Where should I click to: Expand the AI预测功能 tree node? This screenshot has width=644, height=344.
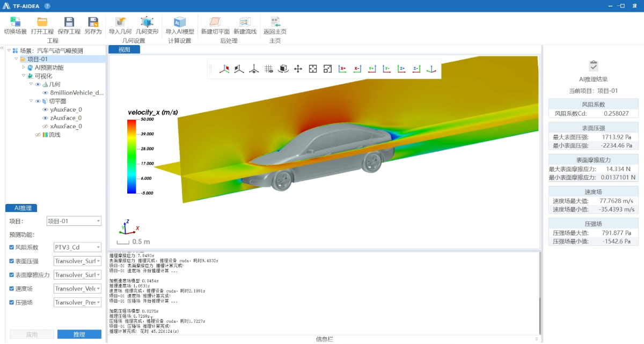coord(23,68)
